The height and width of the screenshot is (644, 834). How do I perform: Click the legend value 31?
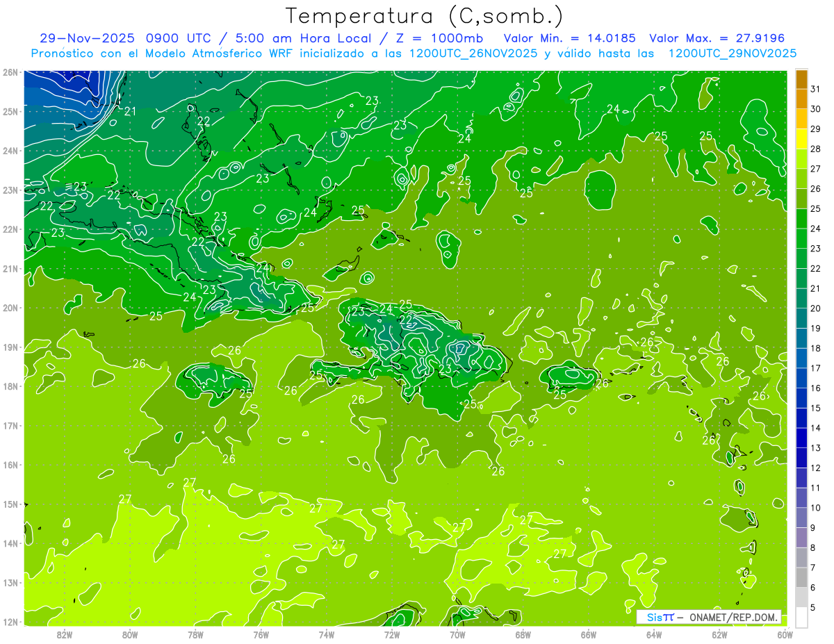click(815, 90)
